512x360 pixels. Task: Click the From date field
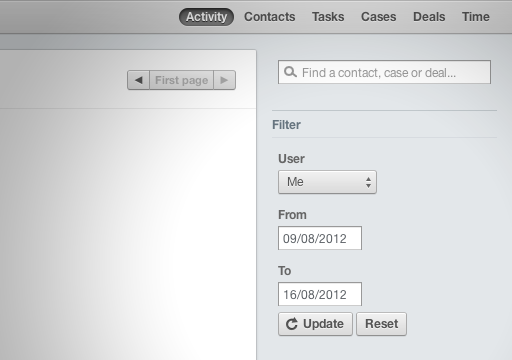pos(320,238)
